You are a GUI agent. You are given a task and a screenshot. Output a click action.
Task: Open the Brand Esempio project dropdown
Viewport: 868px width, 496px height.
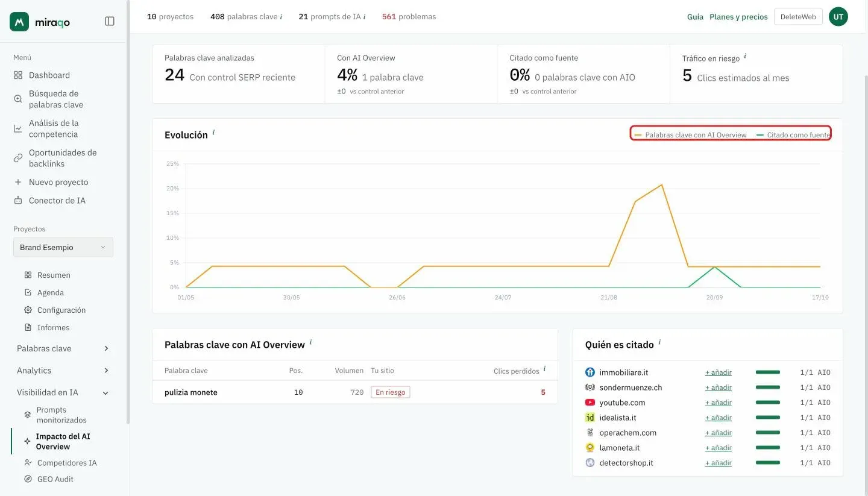pyautogui.click(x=63, y=247)
